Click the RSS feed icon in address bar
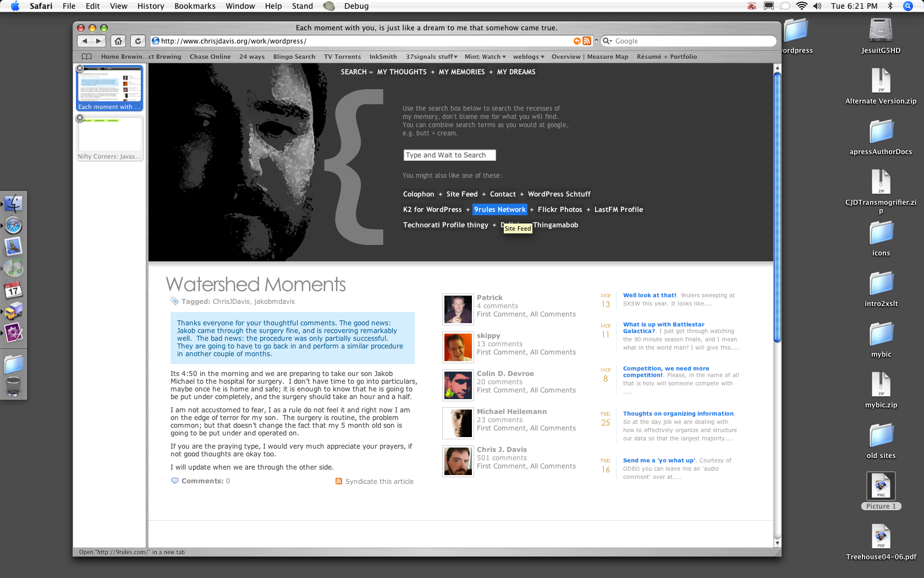The image size is (924, 578). [587, 41]
